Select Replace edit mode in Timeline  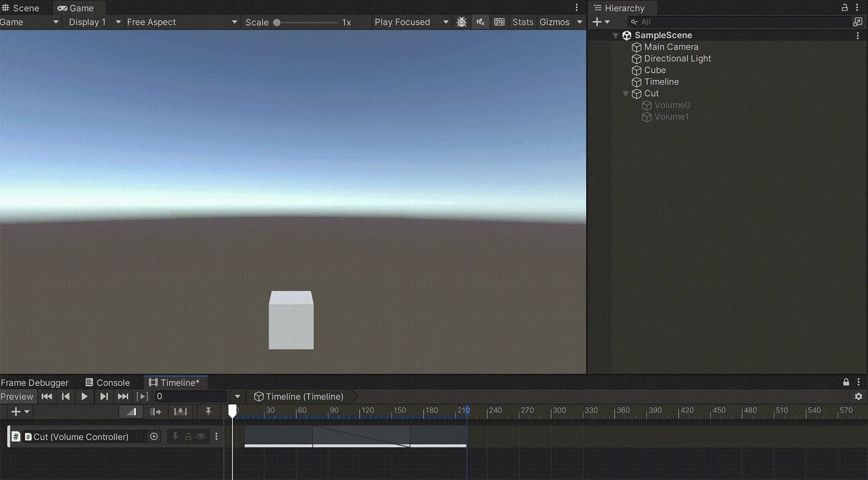click(x=180, y=412)
